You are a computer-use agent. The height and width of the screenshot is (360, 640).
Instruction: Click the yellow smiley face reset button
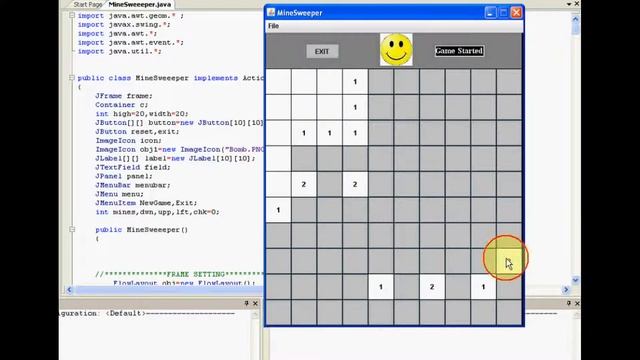(x=396, y=50)
